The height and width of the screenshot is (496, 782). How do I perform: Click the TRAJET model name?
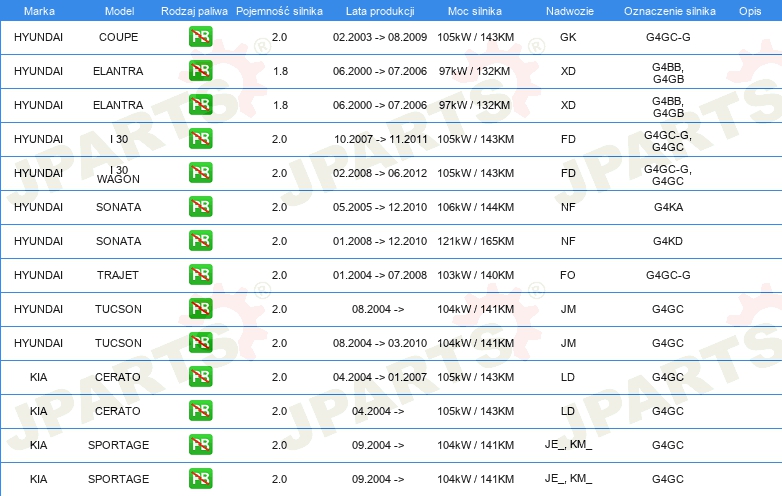[x=119, y=275]
